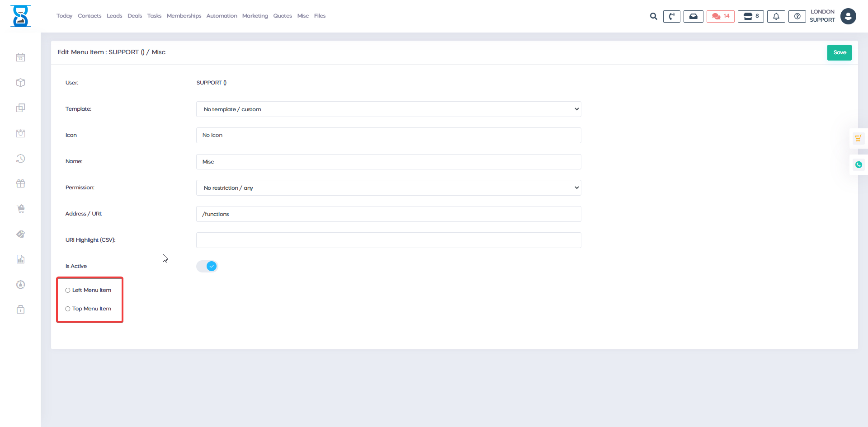Click the search magnifier icon

coord(653,16)
